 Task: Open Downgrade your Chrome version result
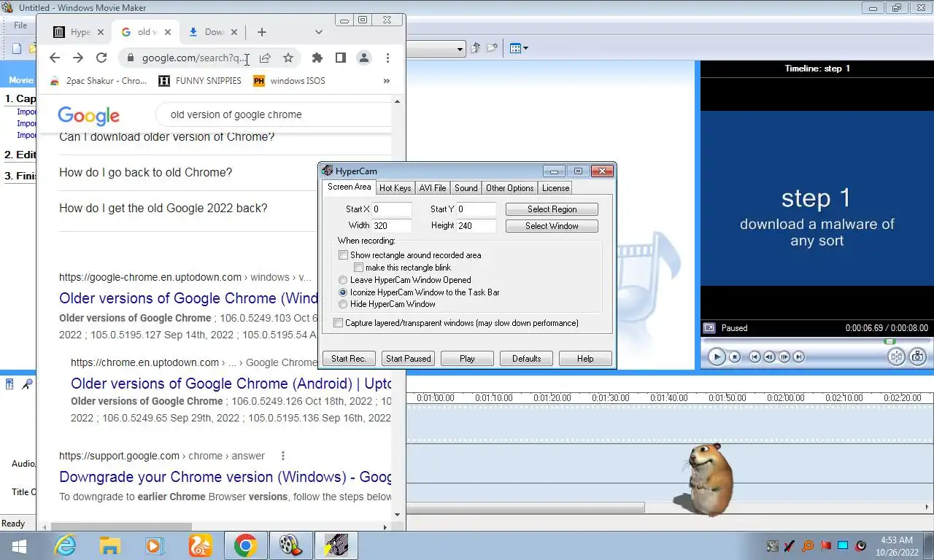click(x=225, y=477)
